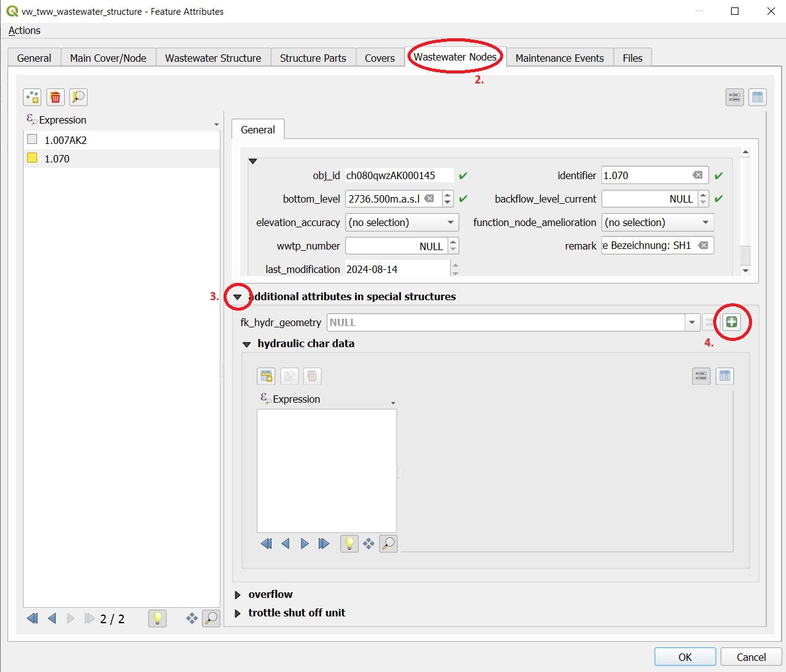786x672 pixels.
Task: Open the Expression dropdown in hydraulic char data
Action: tap(393, 403)
